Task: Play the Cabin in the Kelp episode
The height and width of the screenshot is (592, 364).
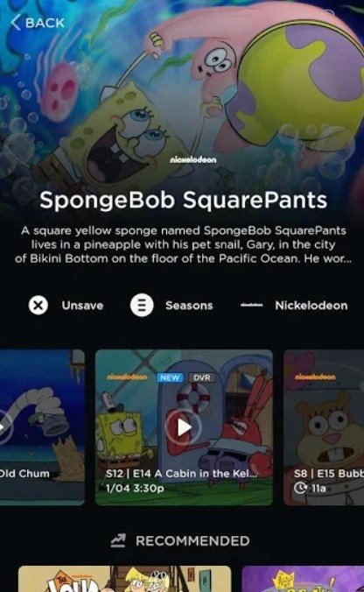Action: click(x=184, y=427)
